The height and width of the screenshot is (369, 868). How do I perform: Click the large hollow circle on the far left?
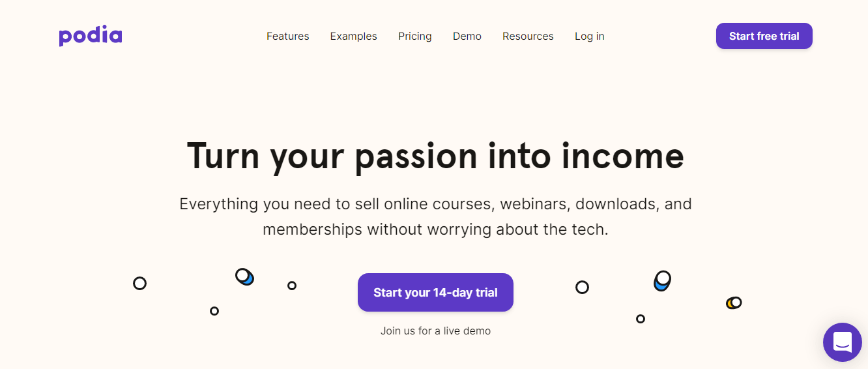coord(139,283)
